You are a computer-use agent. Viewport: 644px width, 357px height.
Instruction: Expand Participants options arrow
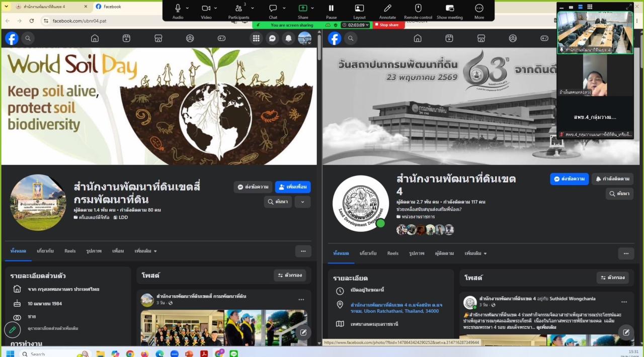pos(253,9)
